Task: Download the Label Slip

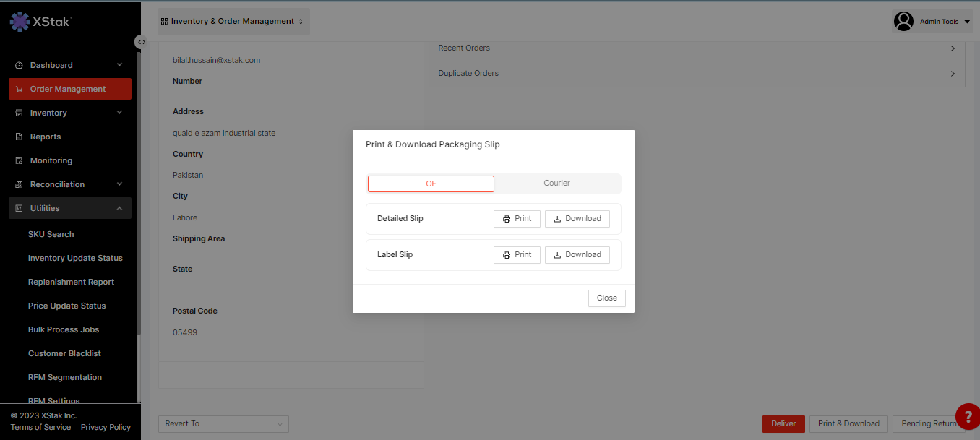Action: [x=577, y=255]
